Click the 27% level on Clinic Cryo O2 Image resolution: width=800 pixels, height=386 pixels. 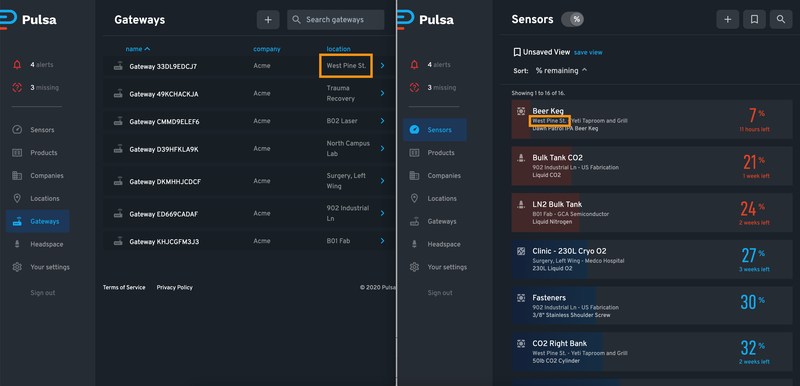(753, 255)
